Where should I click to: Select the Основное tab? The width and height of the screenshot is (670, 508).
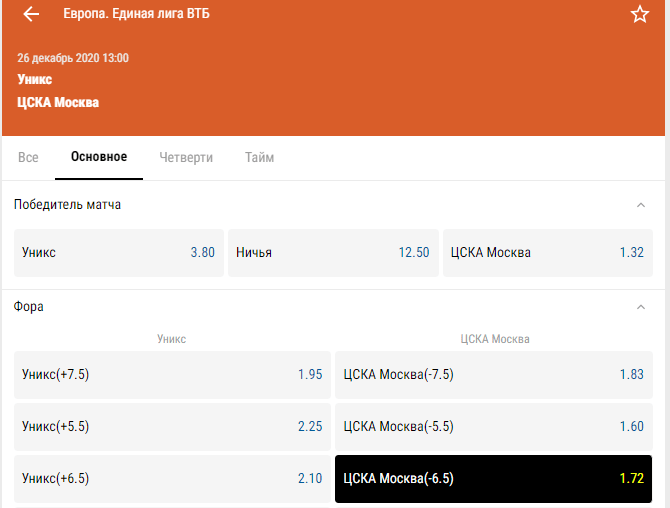coord(99,157)
